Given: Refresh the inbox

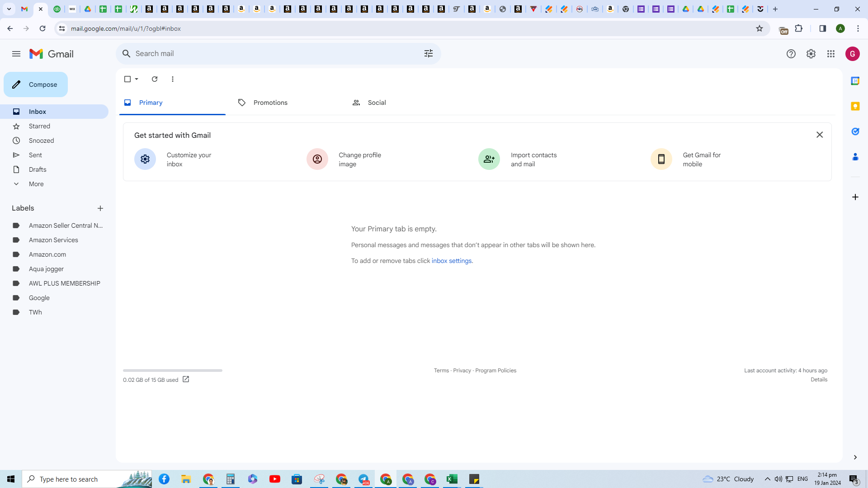Looking at the screenshot, I should point(155,79).
